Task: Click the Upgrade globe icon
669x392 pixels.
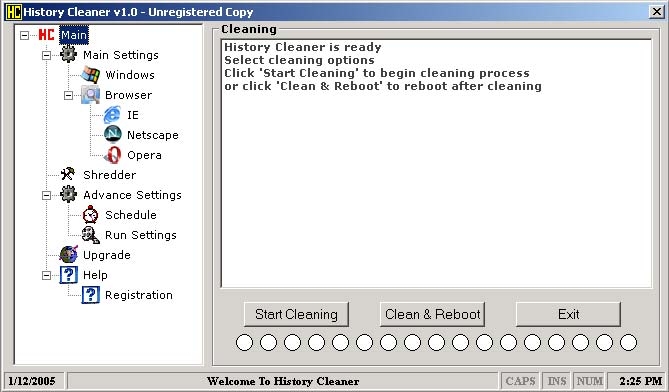Action: [x=68, y=255]
